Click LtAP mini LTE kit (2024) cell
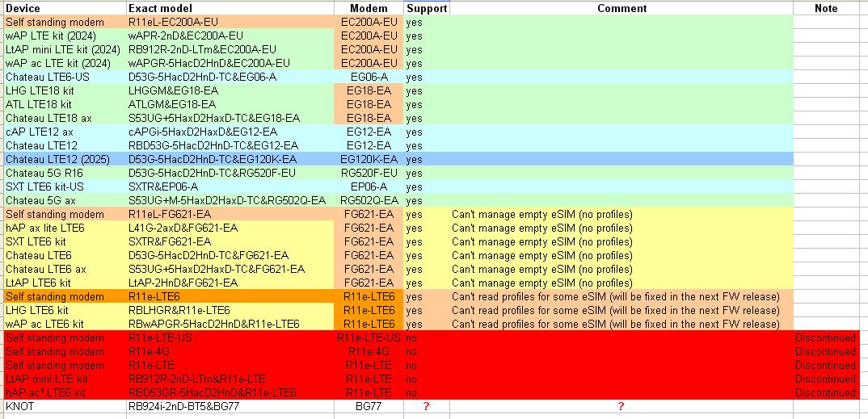Viewport: 868px width, 419px height. (63, 50)
